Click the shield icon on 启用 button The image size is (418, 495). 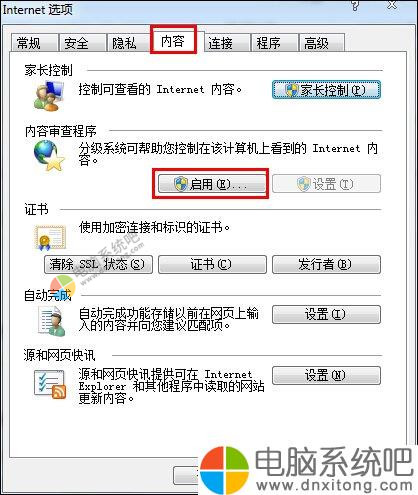(x=181, y=184)
